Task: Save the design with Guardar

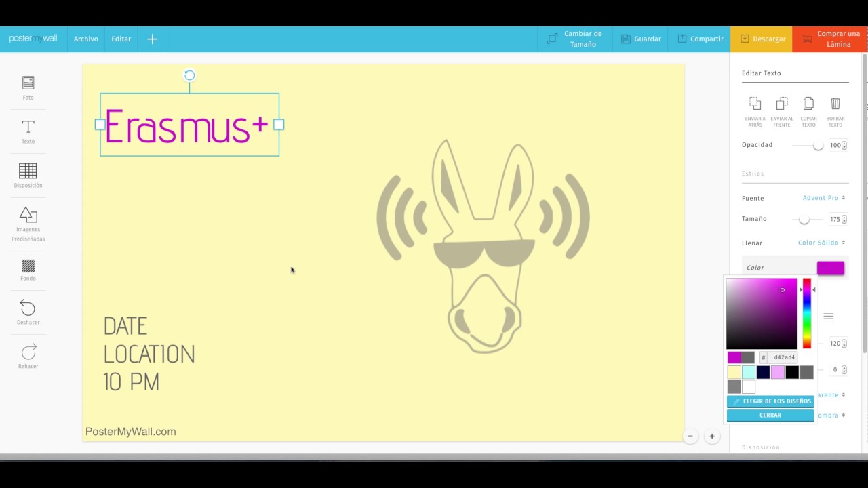Action: click(x=641, y=39)
